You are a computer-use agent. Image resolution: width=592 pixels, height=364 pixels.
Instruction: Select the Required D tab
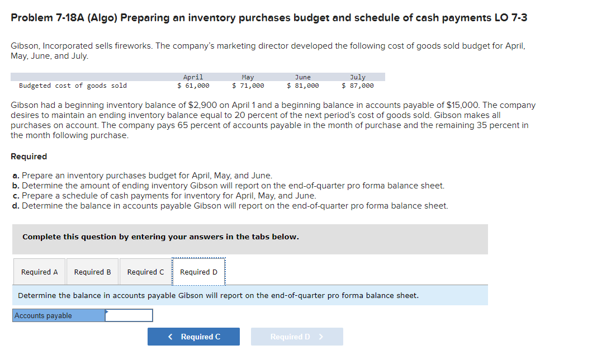click(x=198, y=271)
